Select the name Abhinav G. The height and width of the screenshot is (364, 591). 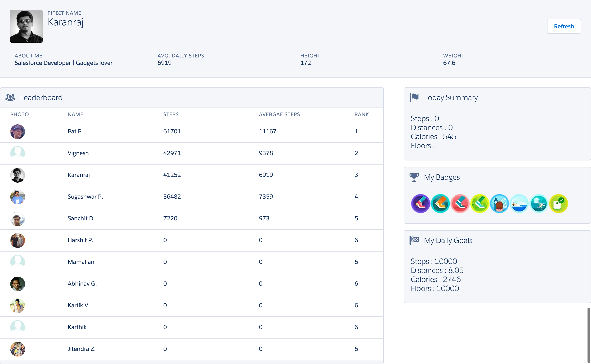click(x=82, y=284)
